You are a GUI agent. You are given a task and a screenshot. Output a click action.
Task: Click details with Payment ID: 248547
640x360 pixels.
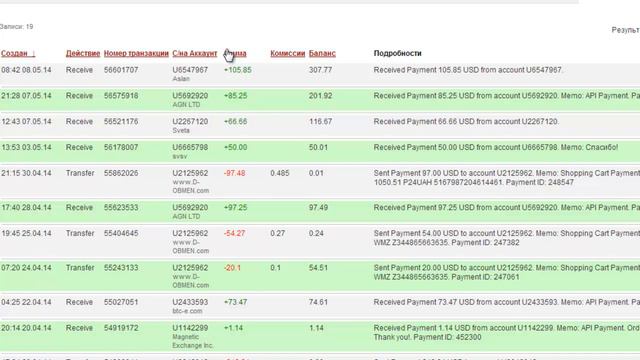(507, 178)
